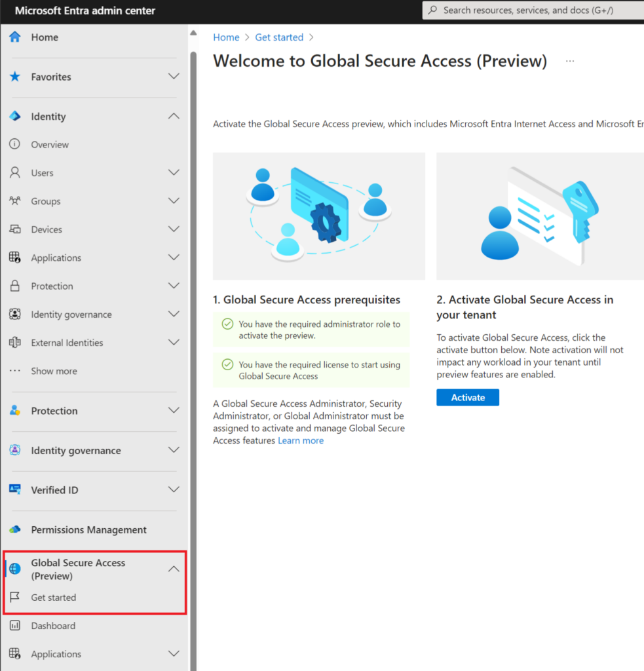Select Show more in Identity menu

coord(54,371)
